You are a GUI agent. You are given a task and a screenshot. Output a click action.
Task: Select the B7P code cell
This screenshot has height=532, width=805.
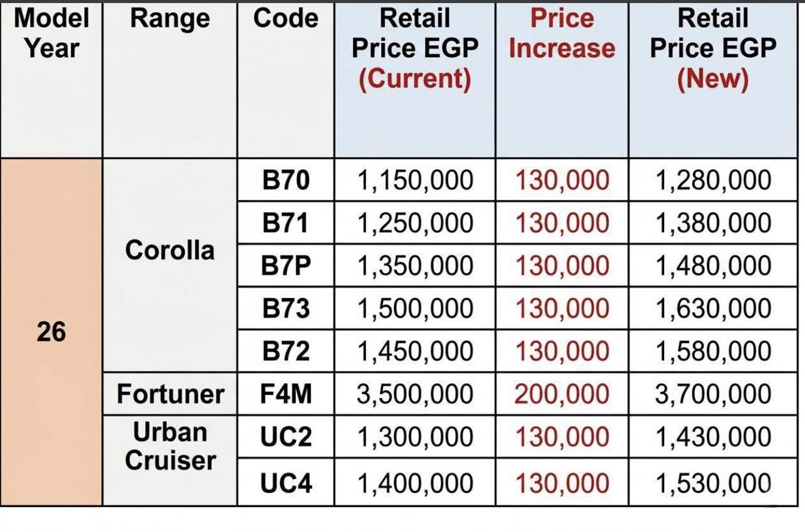pos(285,266)
